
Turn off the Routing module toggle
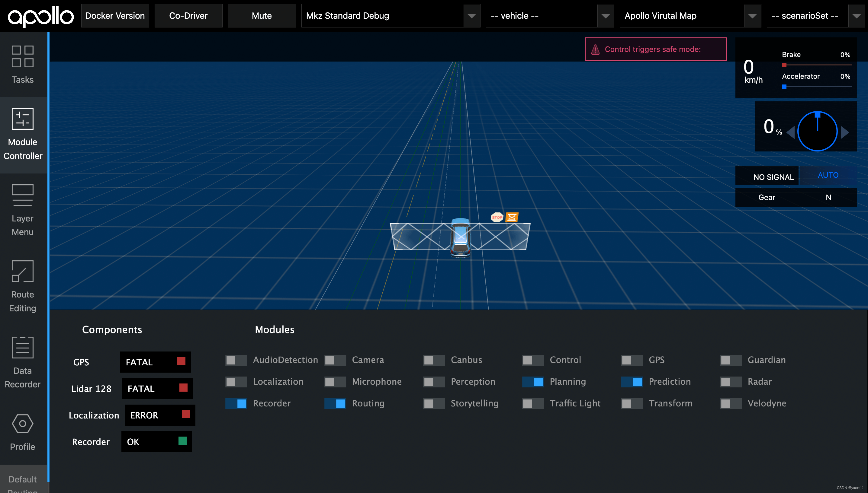point(335,404)
